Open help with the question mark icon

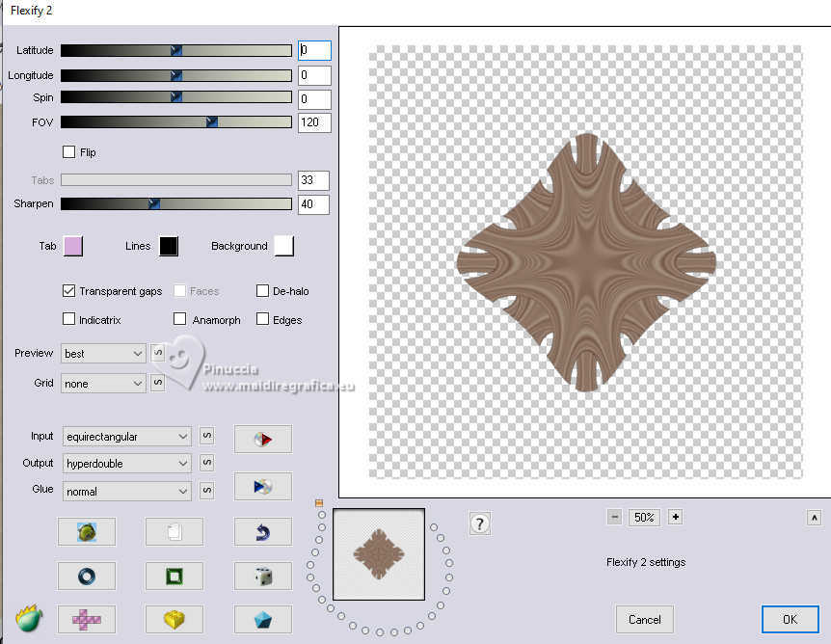pos(480,523)
